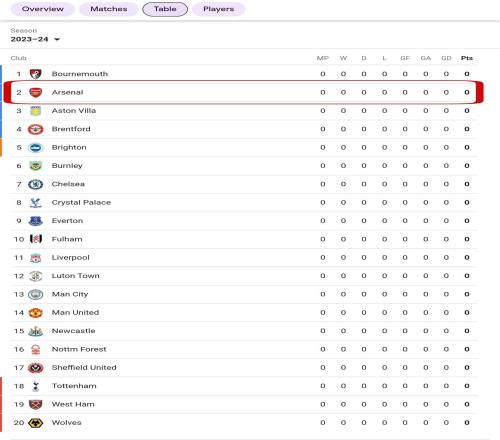This screenshot has height=440, width=500.
Task: Select the Table tab
Action: (x=165, y=9)
